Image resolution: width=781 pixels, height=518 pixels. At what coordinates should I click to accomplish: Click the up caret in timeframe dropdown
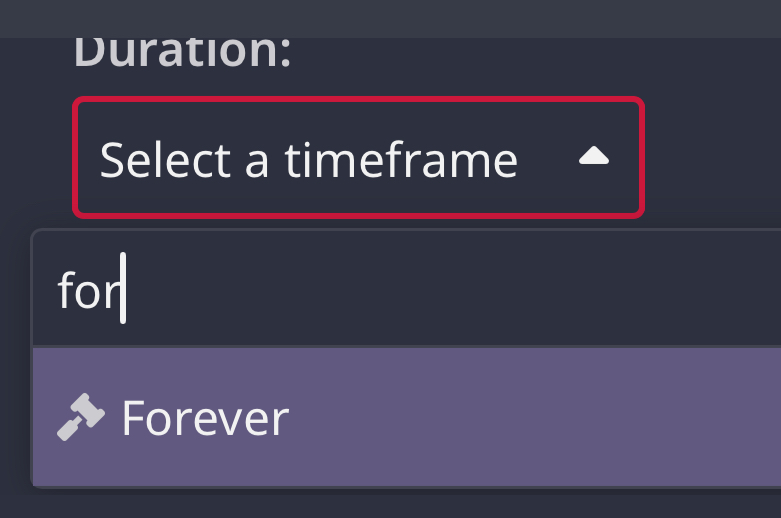tap(594, 156)
